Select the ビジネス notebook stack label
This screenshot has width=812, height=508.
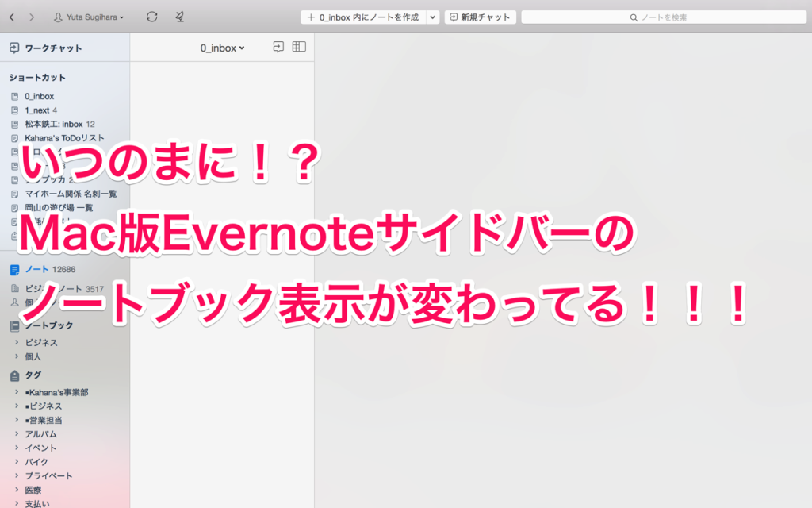pyautogui.click(x=41, y=343)
